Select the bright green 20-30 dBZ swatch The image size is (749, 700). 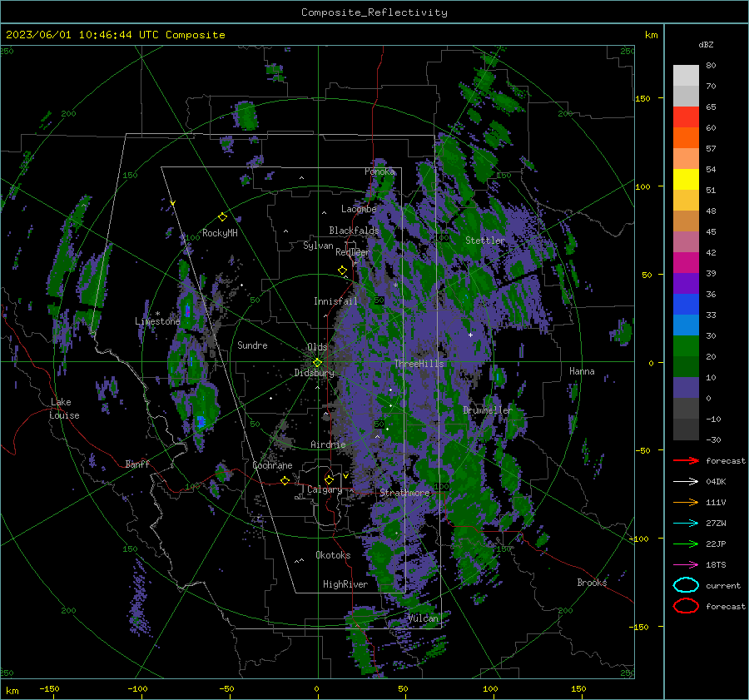pyautogui.click(x=686, y=346)
